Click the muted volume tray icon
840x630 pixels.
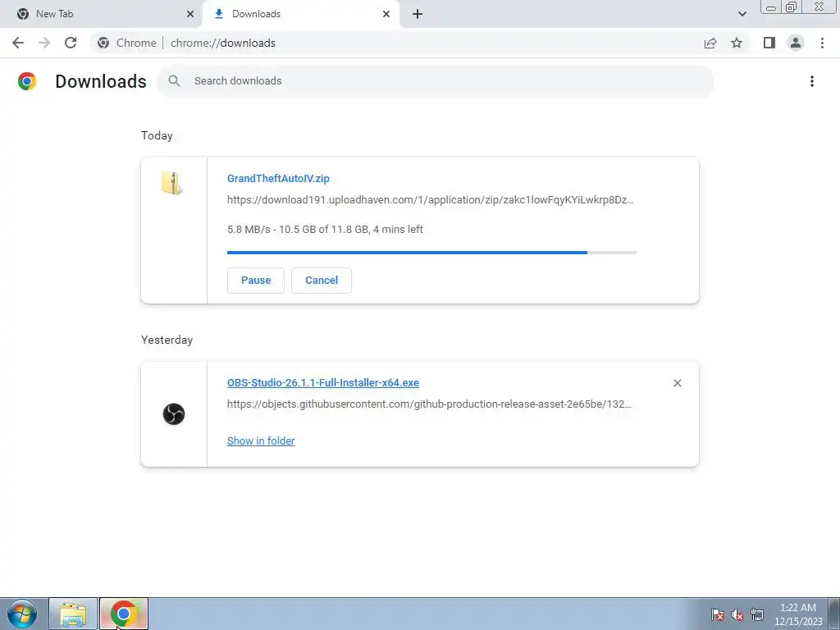pos(737,614)
